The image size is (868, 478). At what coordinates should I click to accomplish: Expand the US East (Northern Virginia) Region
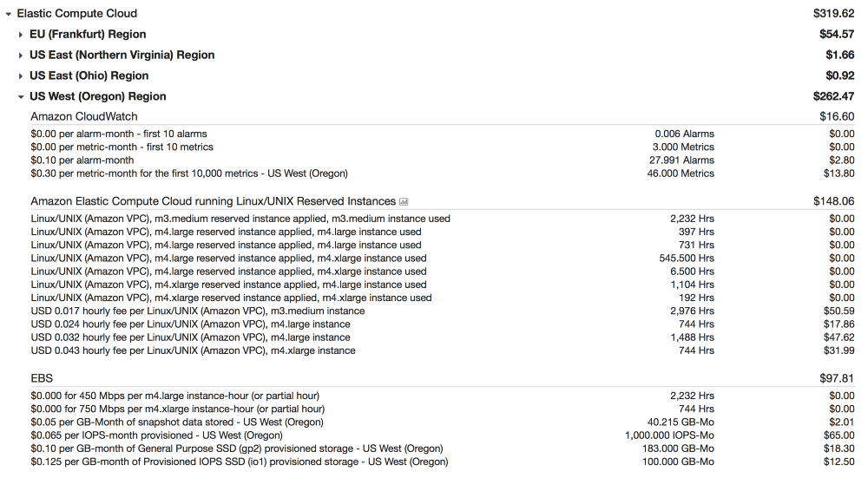pos(21,56)
